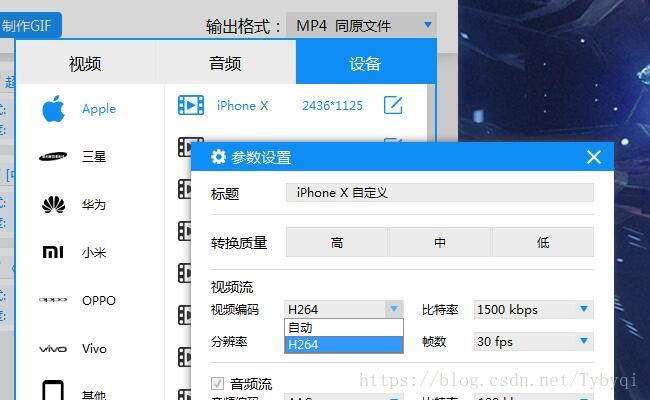Click the Vivo brand label
Image resolution: width=650 pixels, height=400 pixels.
[94, 349]
